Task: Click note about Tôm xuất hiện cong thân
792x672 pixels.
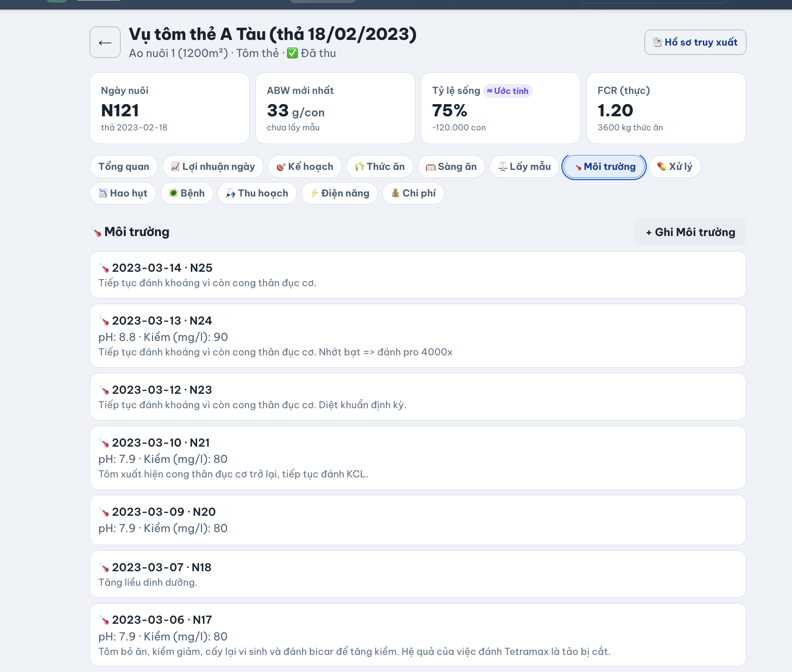Action: click(x=233, y=474)
